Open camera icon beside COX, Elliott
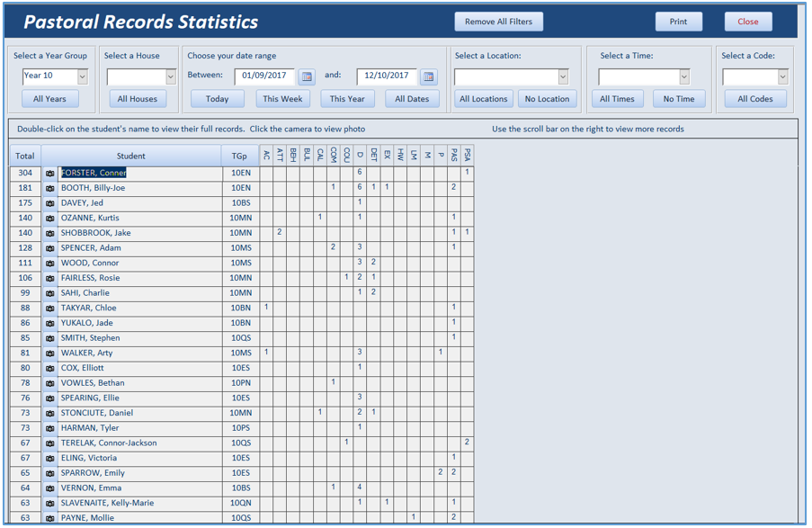812x528 pixels. click(49, 369)
